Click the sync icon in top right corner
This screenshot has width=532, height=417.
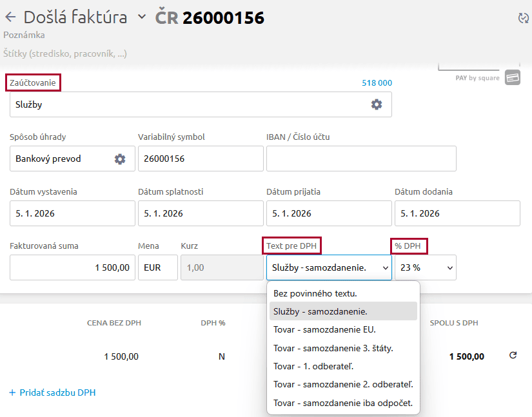click(523, 18)
